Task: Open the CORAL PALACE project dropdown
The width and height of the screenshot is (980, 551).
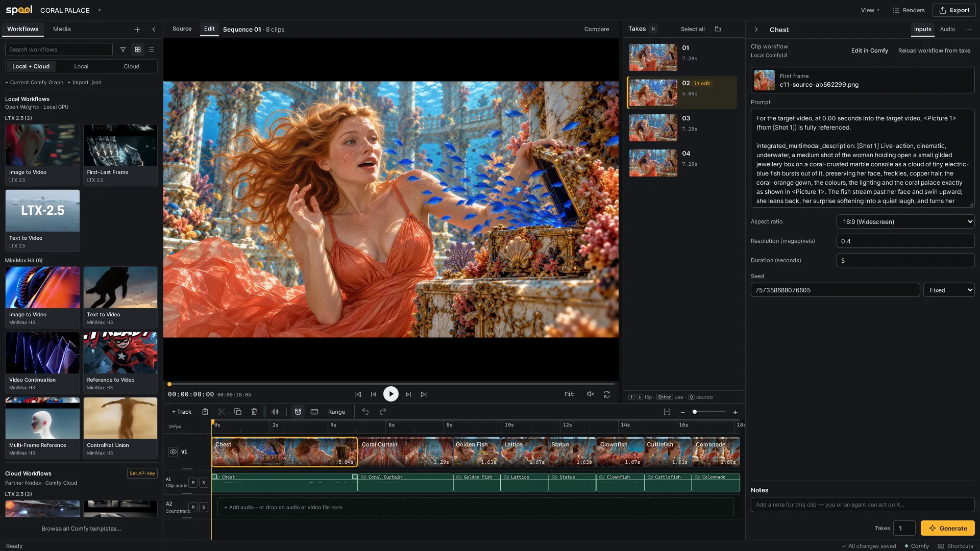Action: 70,10
